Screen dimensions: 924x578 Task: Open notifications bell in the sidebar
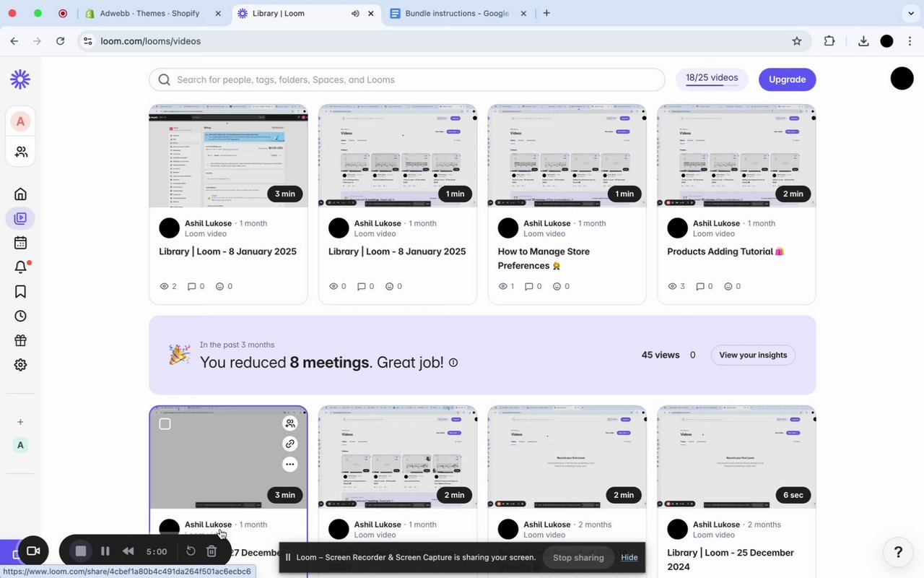click(21, 267)
